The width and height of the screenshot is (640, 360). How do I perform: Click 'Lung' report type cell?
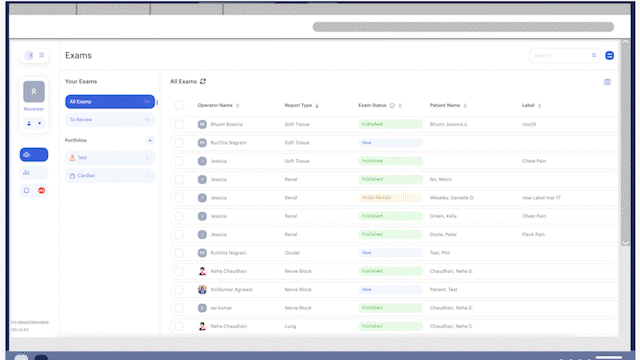coord(290,326)
